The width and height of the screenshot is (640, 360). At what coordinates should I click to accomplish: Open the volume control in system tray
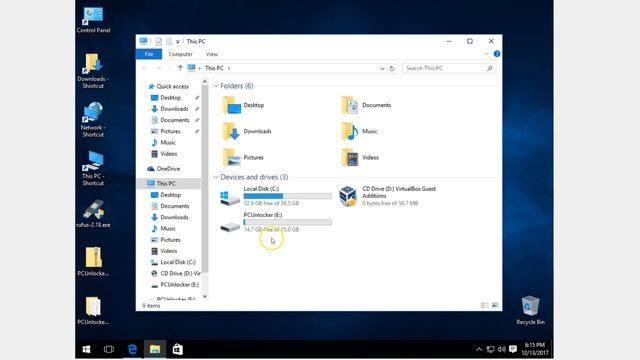[x=502, y=349]
